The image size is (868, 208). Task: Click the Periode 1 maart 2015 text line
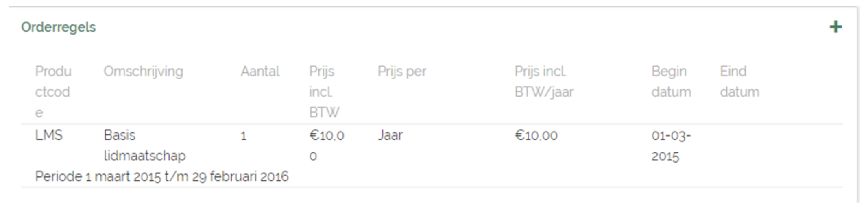point(162,176)
